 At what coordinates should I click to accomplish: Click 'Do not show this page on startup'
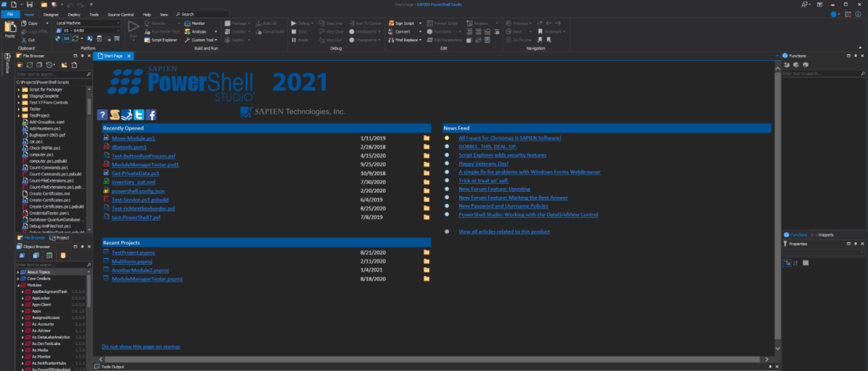click(x=141, y=347)
